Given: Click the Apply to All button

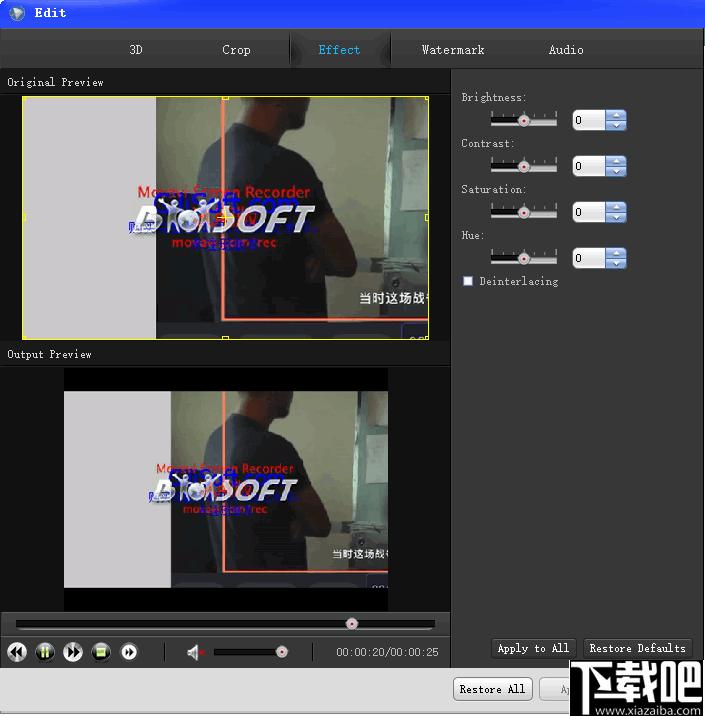Looking at the screenshot, I should (533, 648).
